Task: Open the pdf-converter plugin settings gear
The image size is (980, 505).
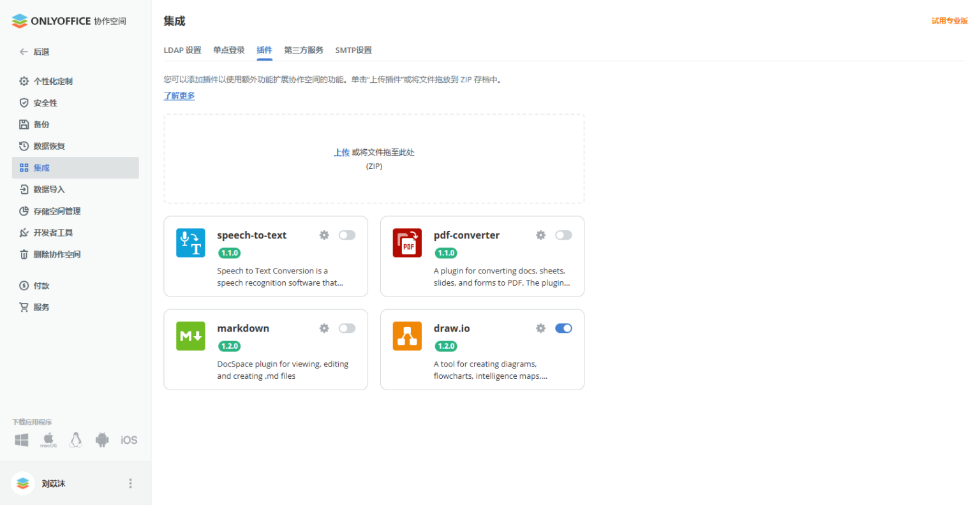Action: pos(541,235)
